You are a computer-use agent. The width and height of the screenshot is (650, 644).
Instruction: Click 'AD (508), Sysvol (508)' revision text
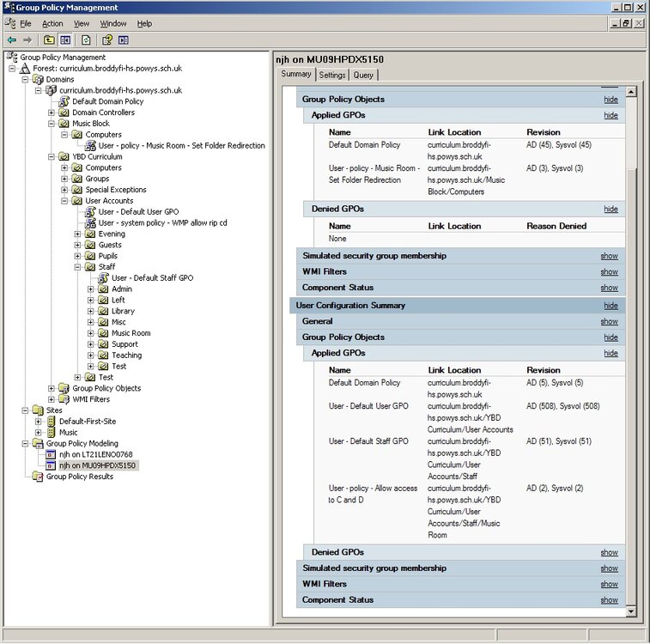(x=563, y=406)
